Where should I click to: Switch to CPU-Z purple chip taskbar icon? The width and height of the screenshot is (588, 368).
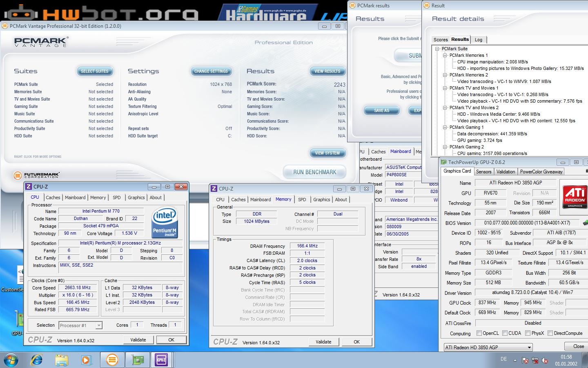[x=162, y=360]
